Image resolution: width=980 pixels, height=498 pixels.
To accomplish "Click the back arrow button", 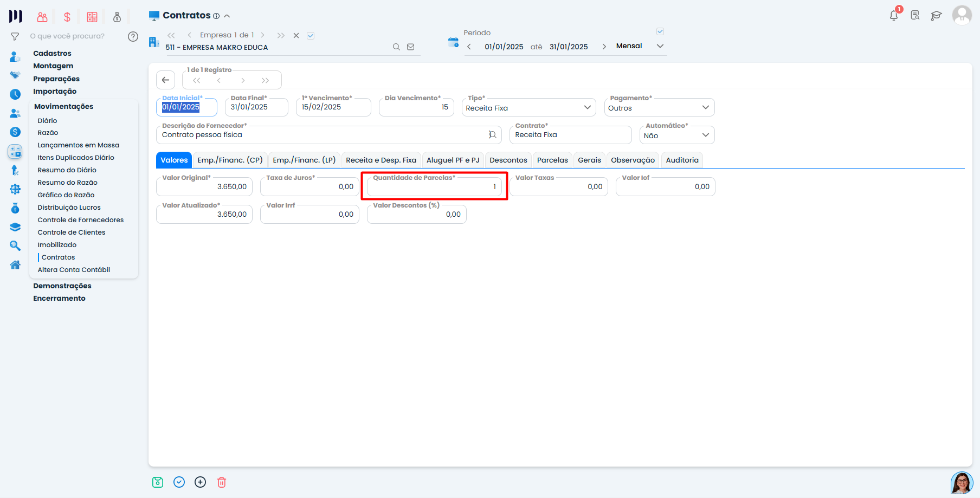I will (166, 80).
